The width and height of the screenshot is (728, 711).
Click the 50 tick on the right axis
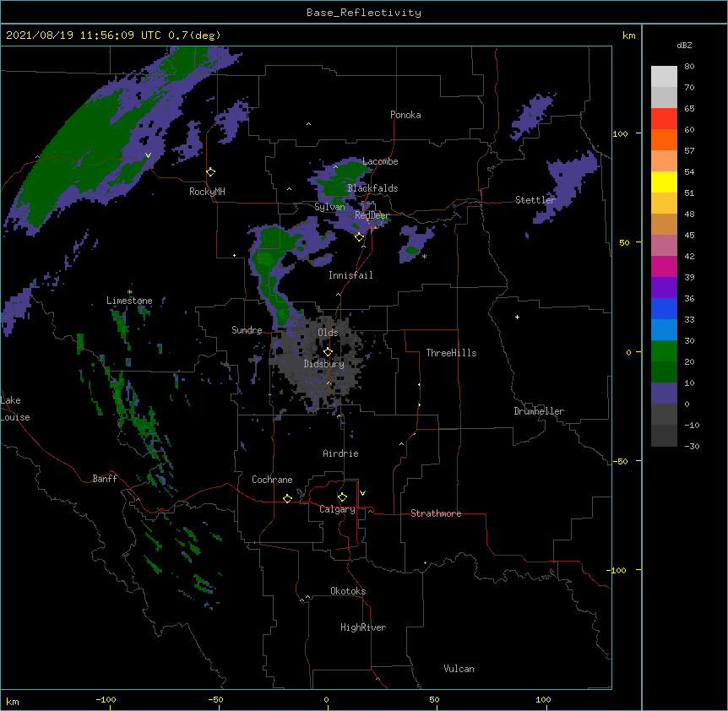pyautogui.click(x=624, y=242)
